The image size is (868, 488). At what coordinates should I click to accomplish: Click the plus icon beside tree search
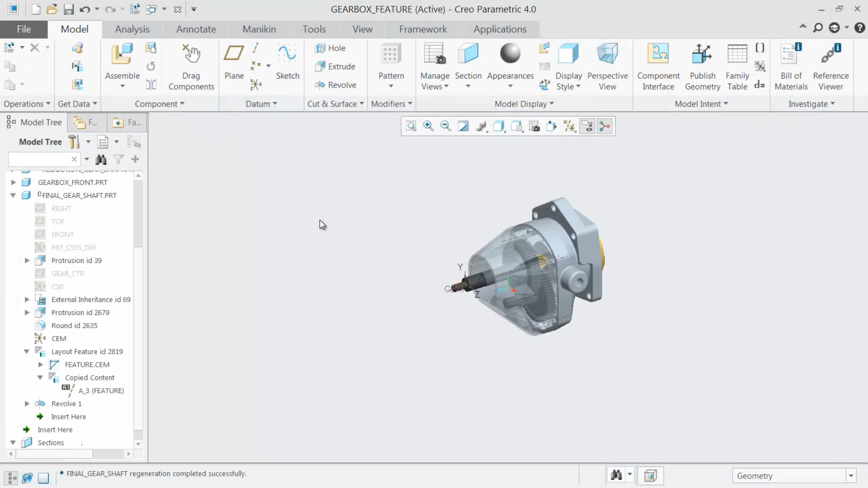(x=135, y=159)
